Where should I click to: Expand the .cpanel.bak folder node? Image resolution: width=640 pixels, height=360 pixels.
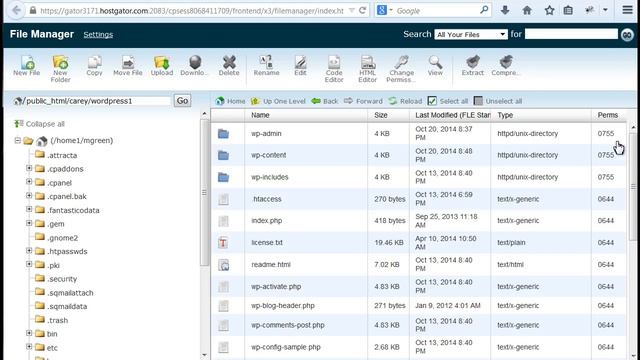[x=29, y=196]
